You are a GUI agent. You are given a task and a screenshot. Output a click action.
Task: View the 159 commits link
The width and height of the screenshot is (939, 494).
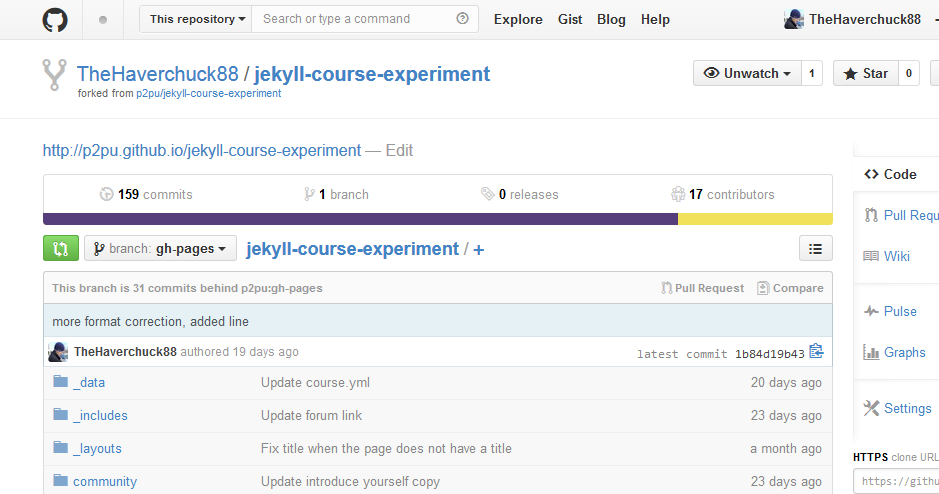point(146,194)
